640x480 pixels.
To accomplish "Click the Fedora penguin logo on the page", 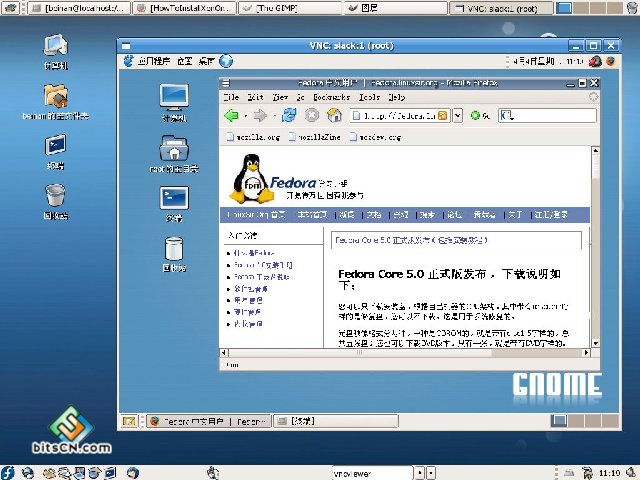I will pos(251,179).
